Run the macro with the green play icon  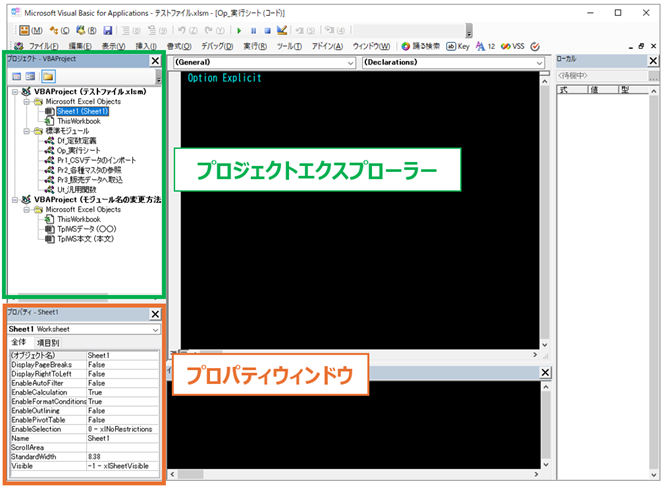[x=239, y=30]
